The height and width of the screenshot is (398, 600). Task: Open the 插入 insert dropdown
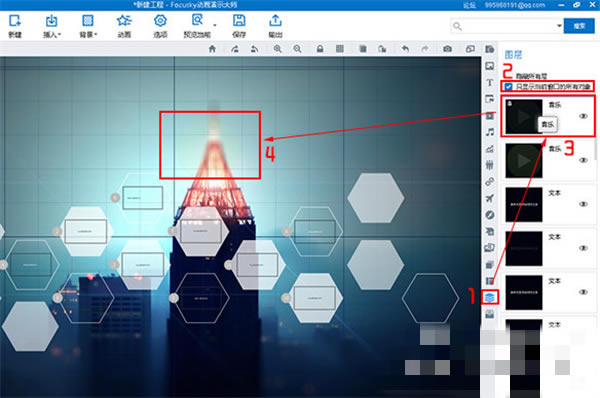(52, 26)
